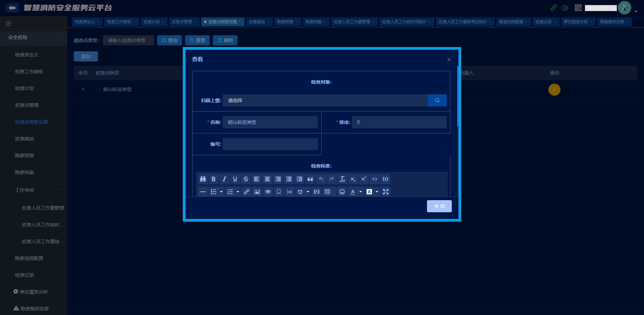
Task: Open the emoji smiley picker
Action: tap(342, 192)
